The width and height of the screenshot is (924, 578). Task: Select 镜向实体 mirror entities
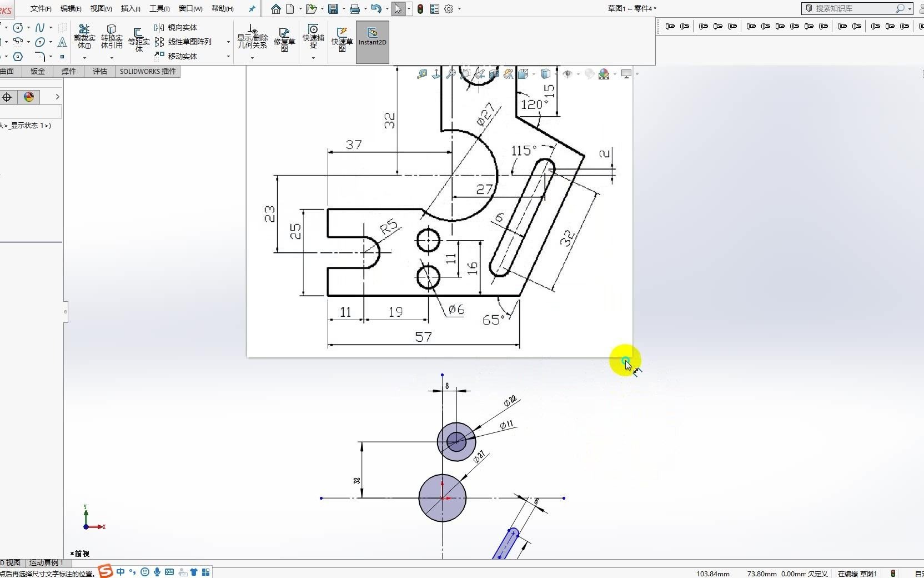[176, 27]
